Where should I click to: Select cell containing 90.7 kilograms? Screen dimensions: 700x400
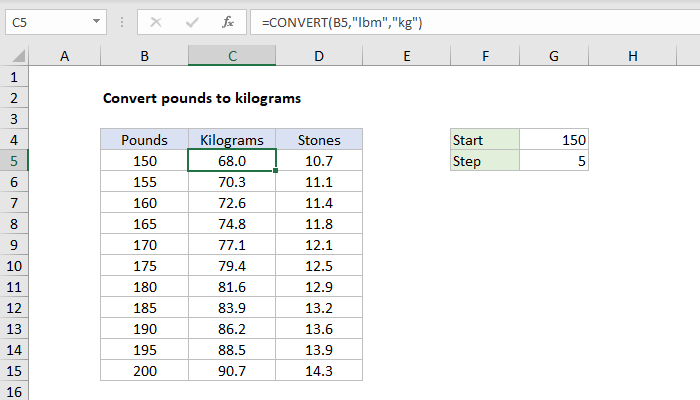pyautogui.click(x=232, y=370)
